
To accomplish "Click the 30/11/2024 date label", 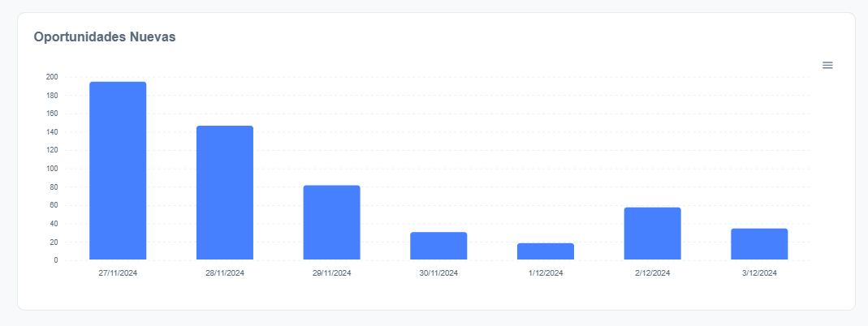I will coord(438,273).
